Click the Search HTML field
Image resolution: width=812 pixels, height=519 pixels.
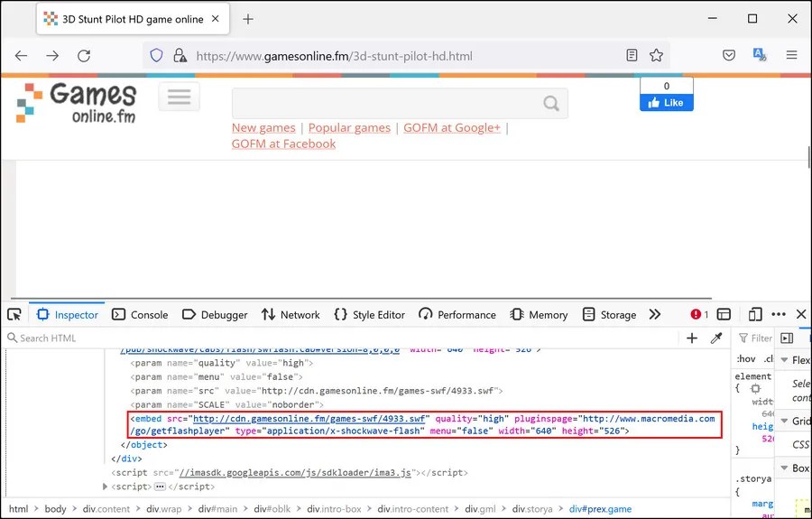[x=342, y=338]
